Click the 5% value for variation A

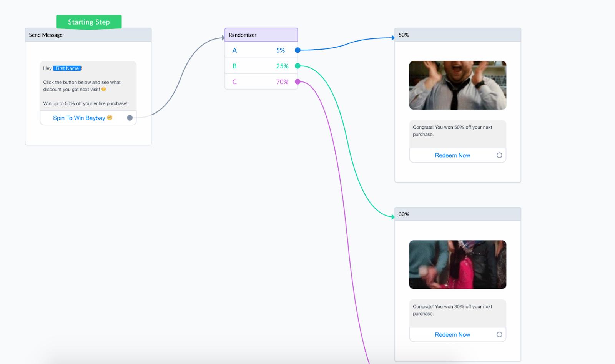(281, 50)
